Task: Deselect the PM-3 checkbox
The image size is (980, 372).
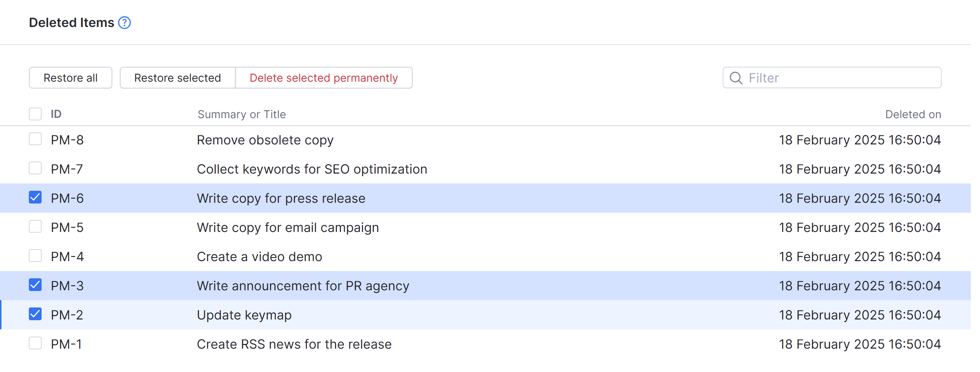Action: tap(35, 285)
